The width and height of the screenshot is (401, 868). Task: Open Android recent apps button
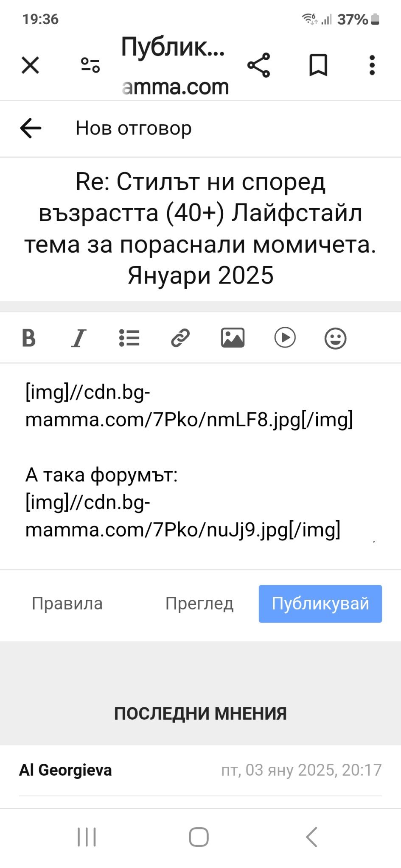click(x=87, y=837)
